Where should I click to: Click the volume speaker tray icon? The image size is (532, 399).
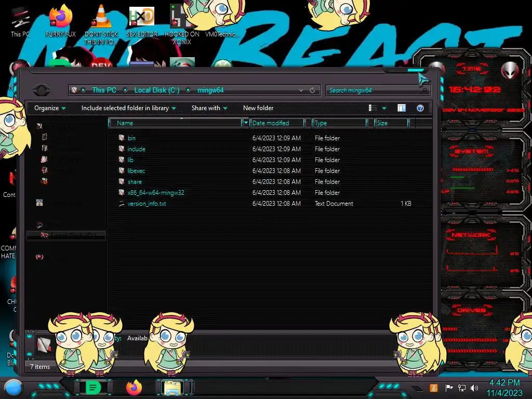474,388
